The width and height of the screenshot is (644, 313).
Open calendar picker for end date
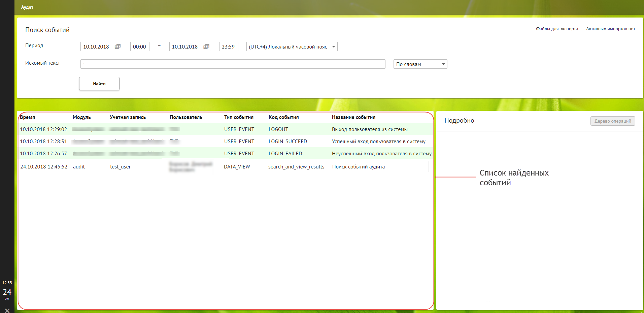[206, 46]
